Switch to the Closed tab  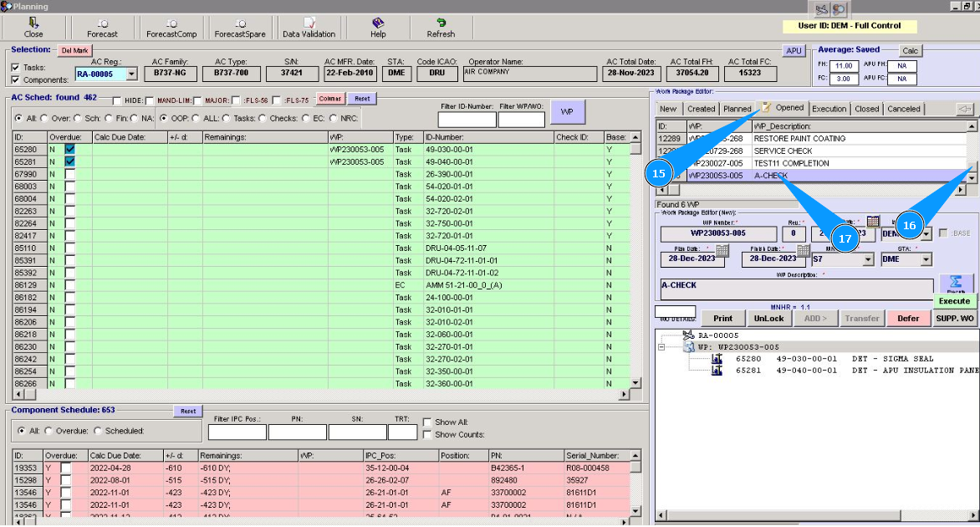[x=866, y=109]
